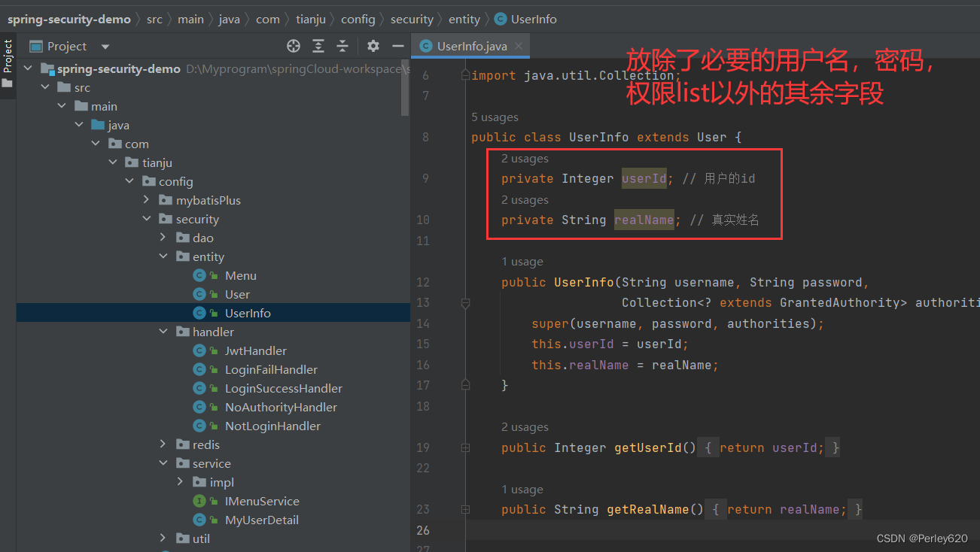Click the Expand All icon in Project panel
The width and height of the screenshot is (980, 552).
point(318,47)
